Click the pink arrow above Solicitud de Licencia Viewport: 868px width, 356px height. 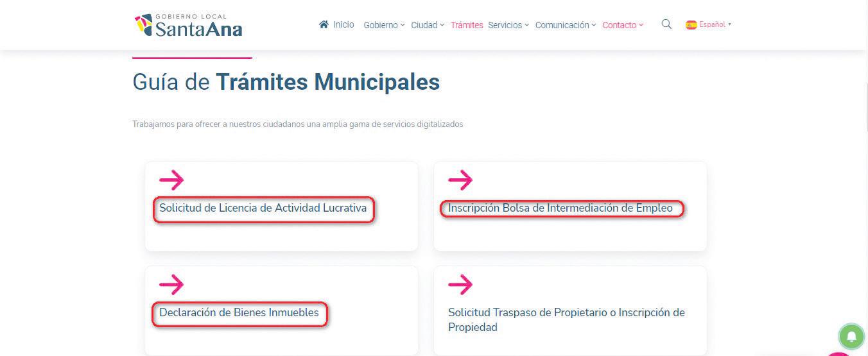(x=171, y=180)
